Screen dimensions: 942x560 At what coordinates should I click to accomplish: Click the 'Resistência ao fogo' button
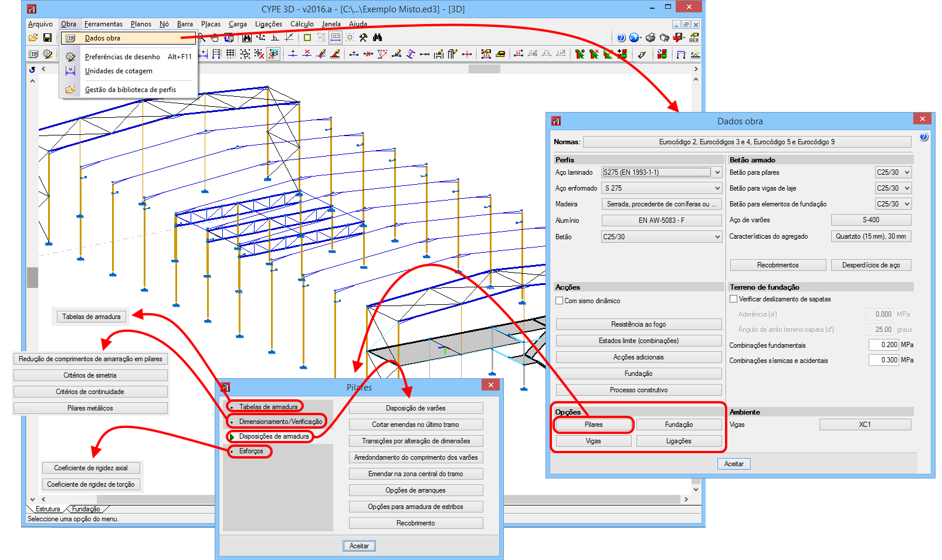[639, 324]
